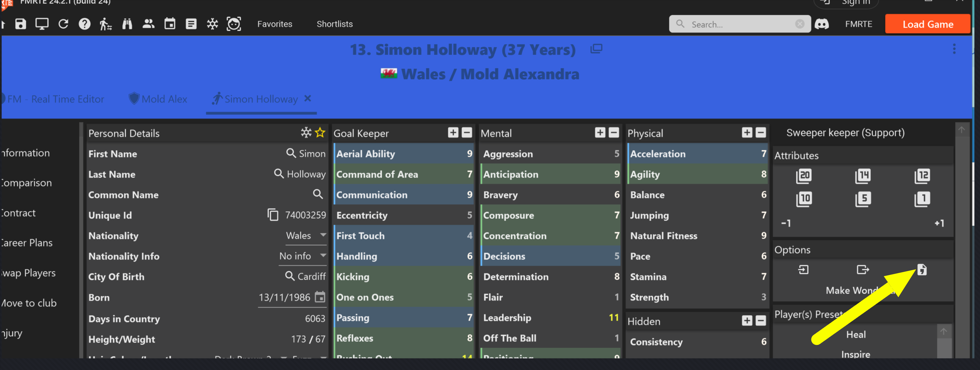Open the Nationality dropdown showing Wales

306,236
